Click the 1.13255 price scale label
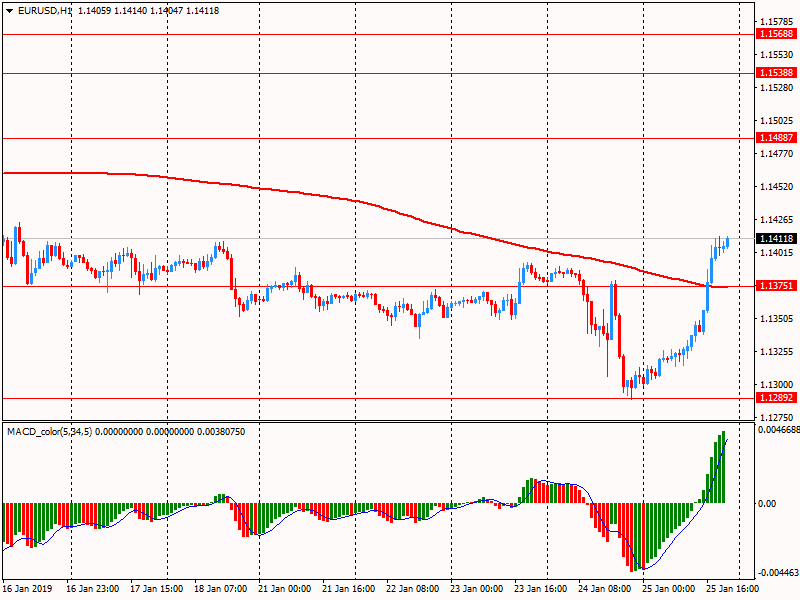Image resolution: width=800 pixels, height=600 pixels. (777, 352)
